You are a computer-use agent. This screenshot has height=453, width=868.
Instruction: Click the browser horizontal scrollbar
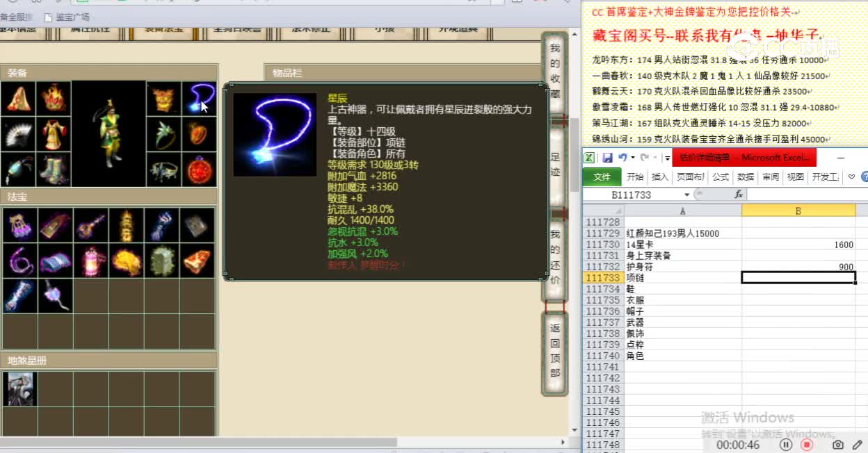pos(198,442)
